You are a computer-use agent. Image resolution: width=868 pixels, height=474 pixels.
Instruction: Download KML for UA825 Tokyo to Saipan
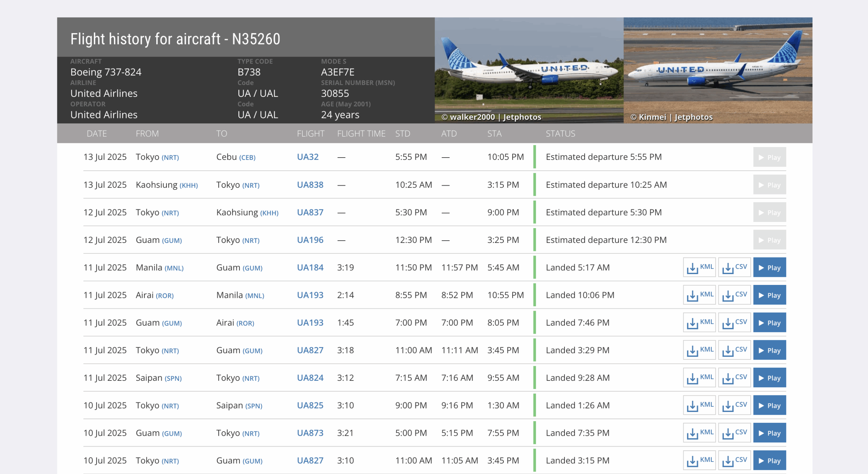[x=699, y=405]
